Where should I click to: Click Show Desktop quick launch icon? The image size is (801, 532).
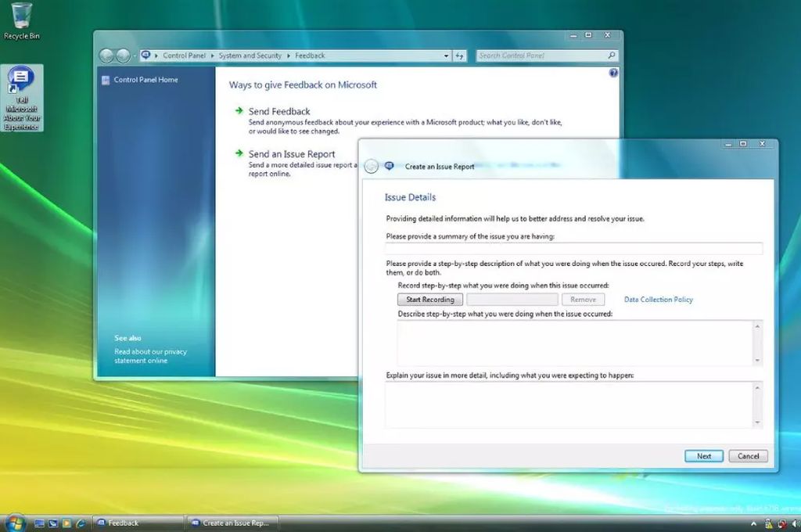[x=39, y=523]
